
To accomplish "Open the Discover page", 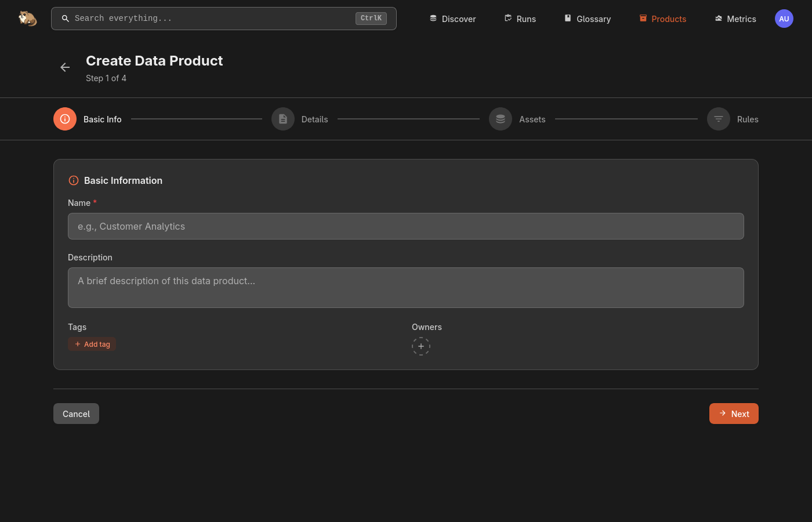I will [452, 19].
